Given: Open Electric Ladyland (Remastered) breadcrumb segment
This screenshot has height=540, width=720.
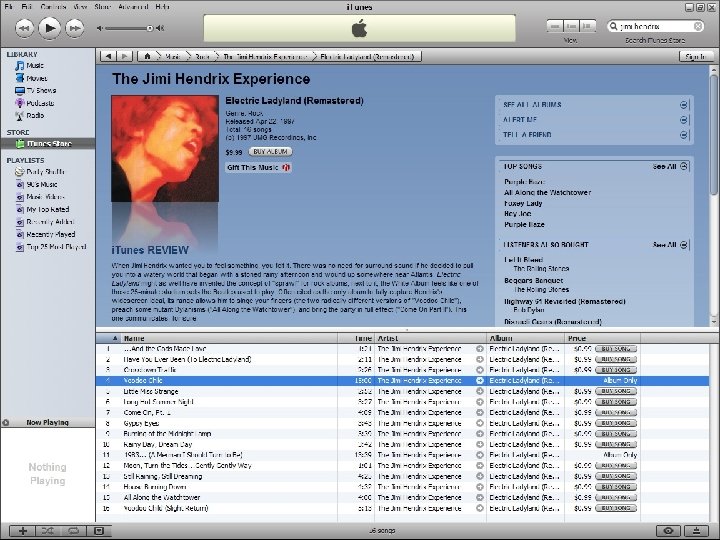Looking at the screenshot, I should coord(367,56).
